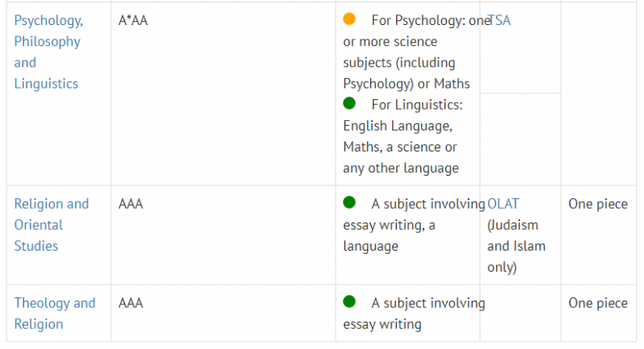Click the '(Judaism and Islam only)' note

[516, 246]
